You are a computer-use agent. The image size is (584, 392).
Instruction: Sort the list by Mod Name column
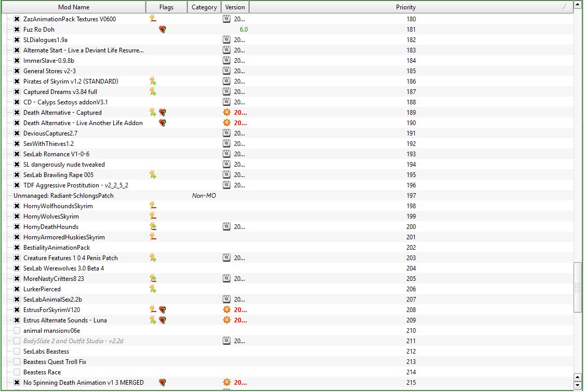(x=73, y=7)
